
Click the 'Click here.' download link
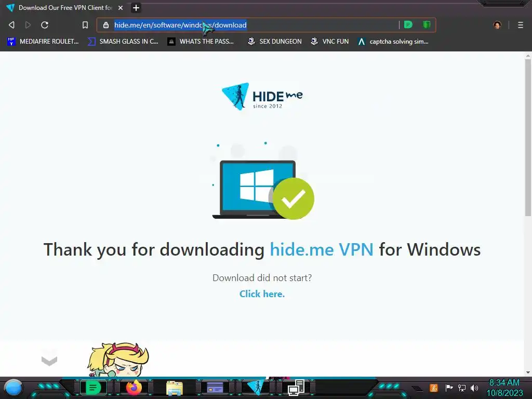tap(262, 294)
